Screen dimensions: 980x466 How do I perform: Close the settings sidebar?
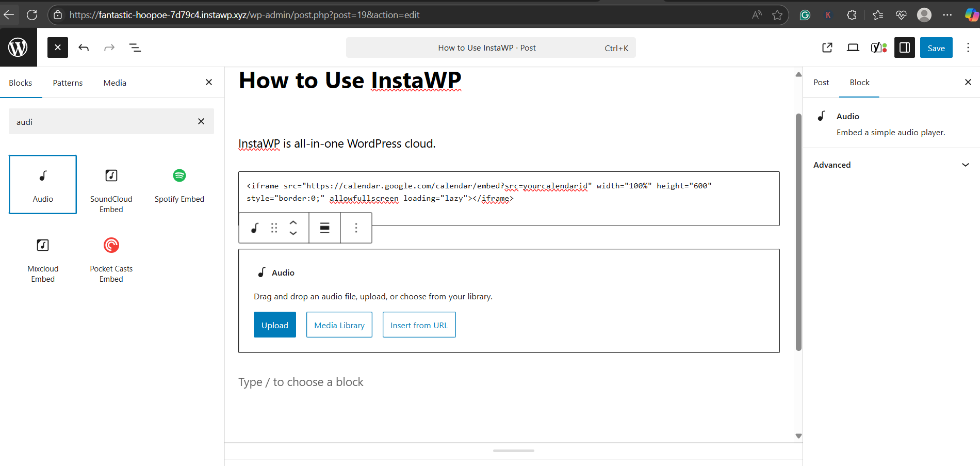click(968, 82)
